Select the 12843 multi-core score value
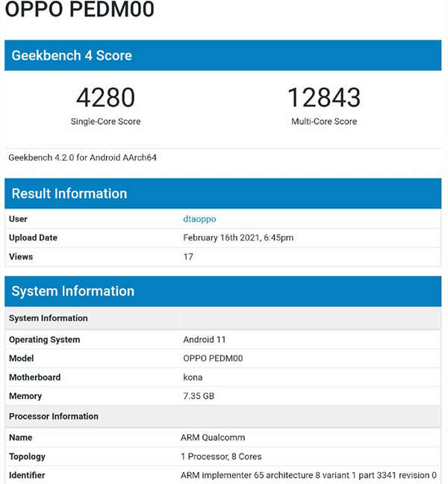The width and height of the screenshot is (448, 484). (x=324, y=98)
